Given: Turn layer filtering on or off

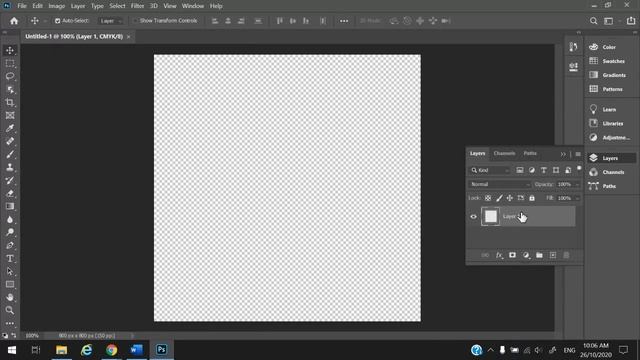Looking at the screenshot, I should [x=579, y=169].
